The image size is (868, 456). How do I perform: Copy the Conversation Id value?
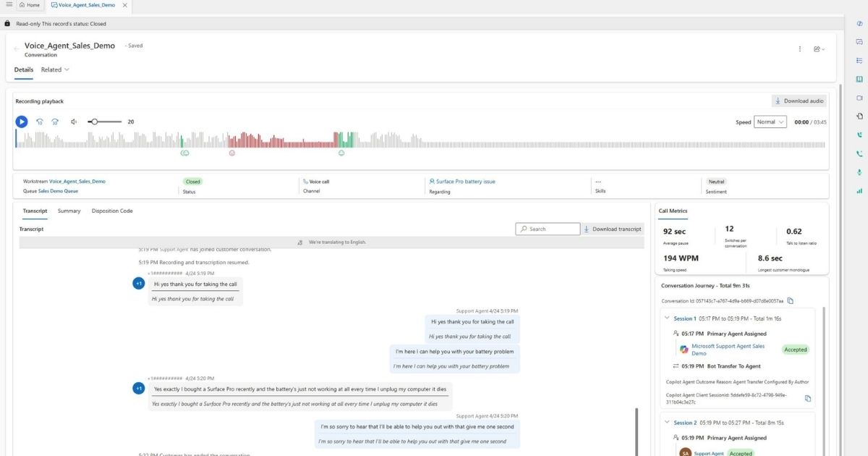click(x=791, y=301)
